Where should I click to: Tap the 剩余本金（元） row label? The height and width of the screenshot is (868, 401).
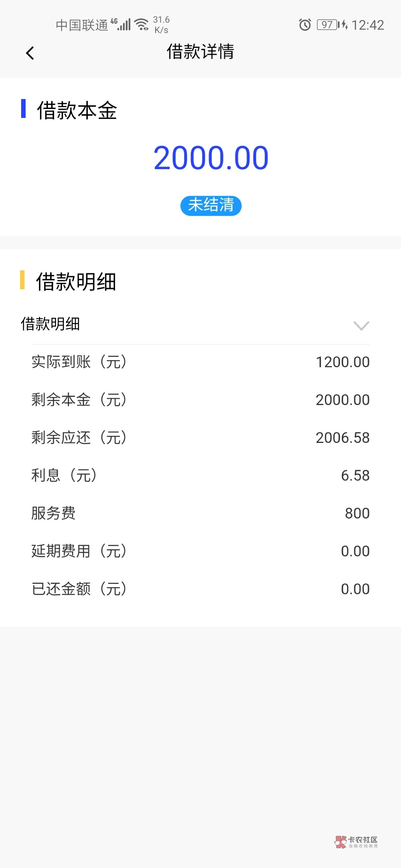pos(79,400)
